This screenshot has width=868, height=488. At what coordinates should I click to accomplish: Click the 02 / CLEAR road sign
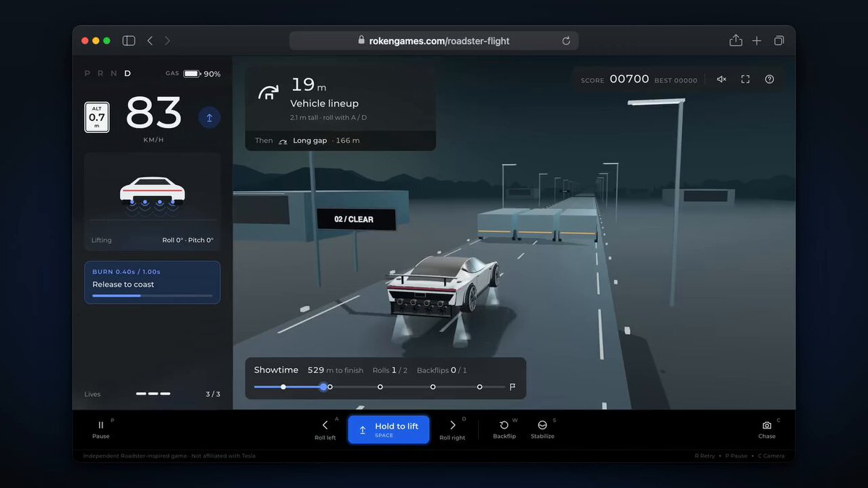(x=356, y=219)
